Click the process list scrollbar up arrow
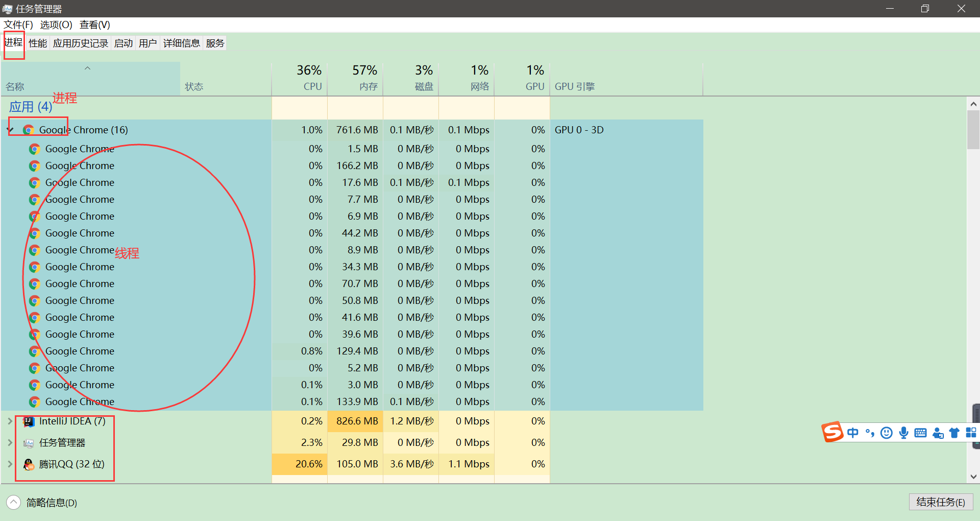The width and height of the screenshot is (980, 521). pos(973,104)
